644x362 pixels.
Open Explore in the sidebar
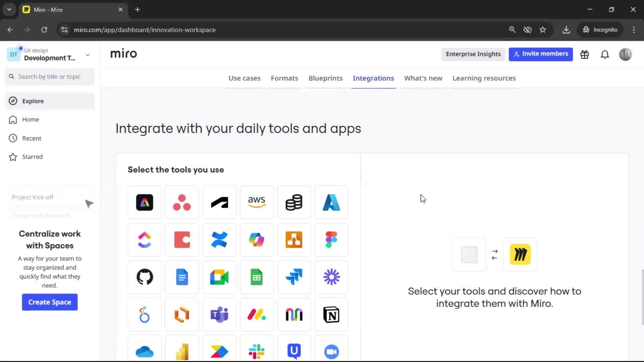click(50, 101)
